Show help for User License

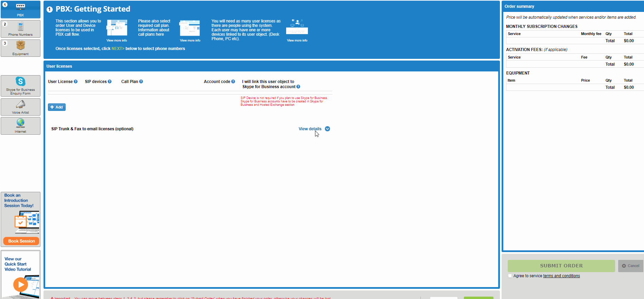click(75, 82)
